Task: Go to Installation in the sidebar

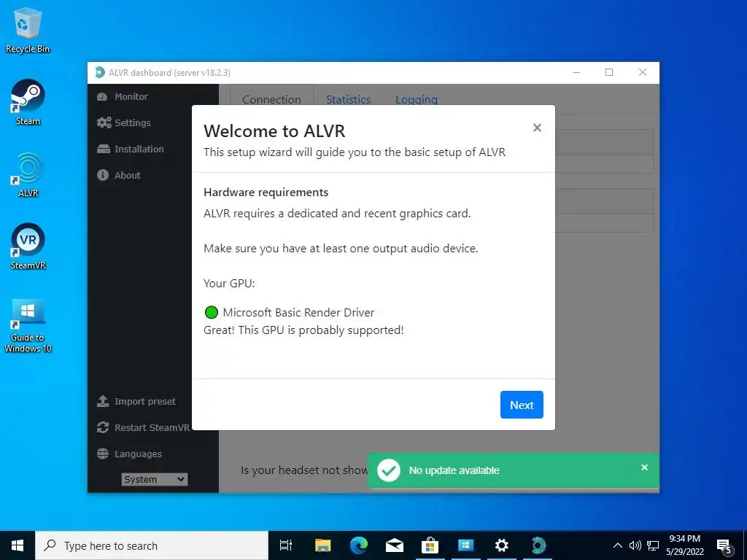Action: coord(130,149)
